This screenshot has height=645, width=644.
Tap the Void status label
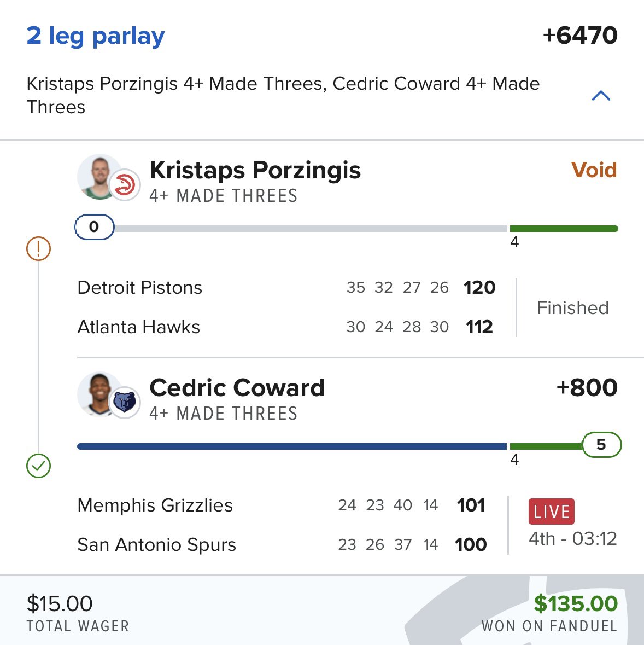coord(594,170)
